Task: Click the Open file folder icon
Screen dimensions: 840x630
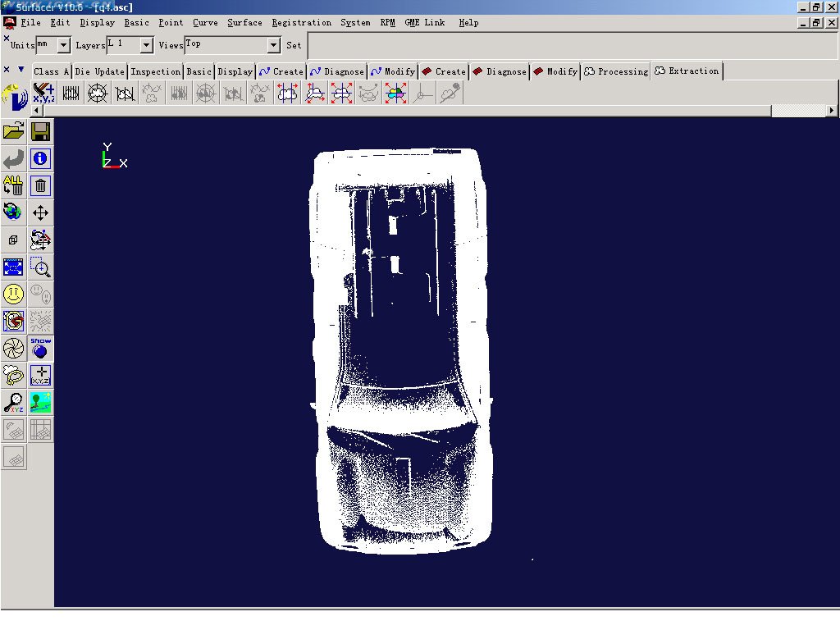Action: pyautogui.click(x=13, y=131)
